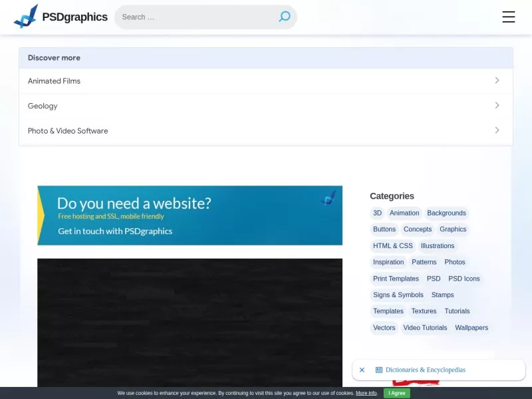The height and width of the screenshot is (399, 532).
Task: Expand the Animated Films chevron
Action: (x=497, y=80)
